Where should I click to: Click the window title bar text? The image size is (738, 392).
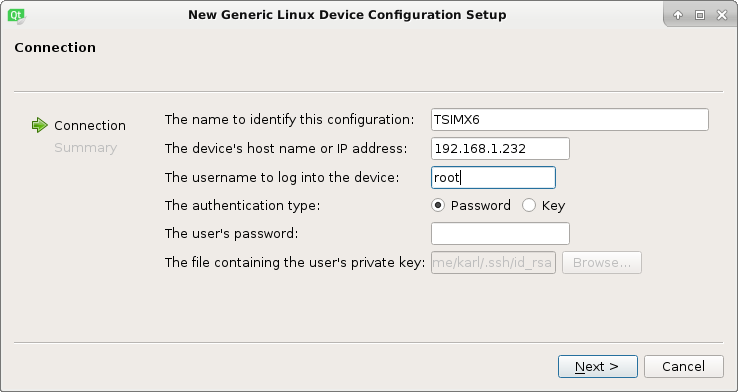point(347,15)
